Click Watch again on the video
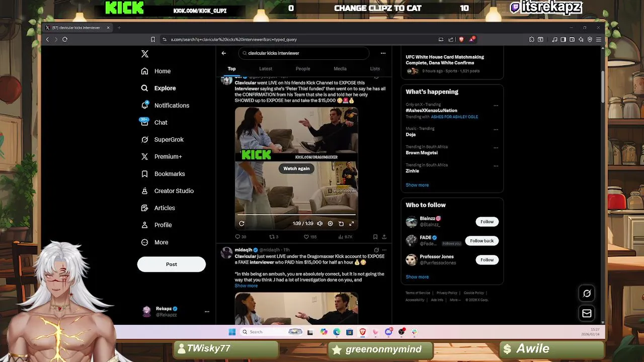 tap(296, 168)
